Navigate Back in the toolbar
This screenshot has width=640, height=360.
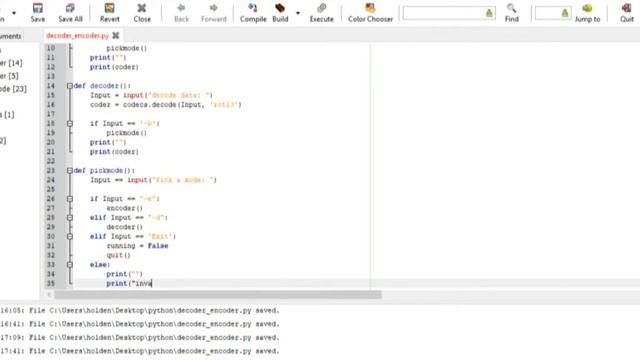(181, 12)
